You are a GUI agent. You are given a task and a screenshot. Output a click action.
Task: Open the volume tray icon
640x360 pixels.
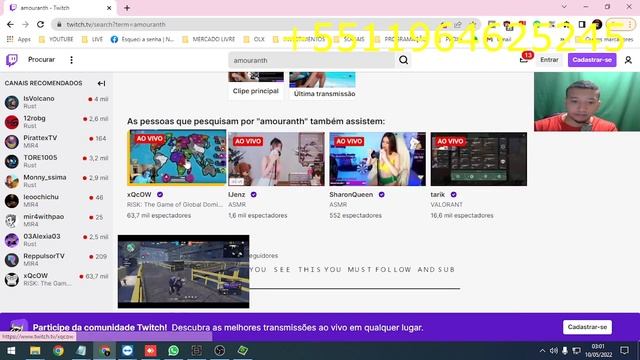click(x=553, y=351)
